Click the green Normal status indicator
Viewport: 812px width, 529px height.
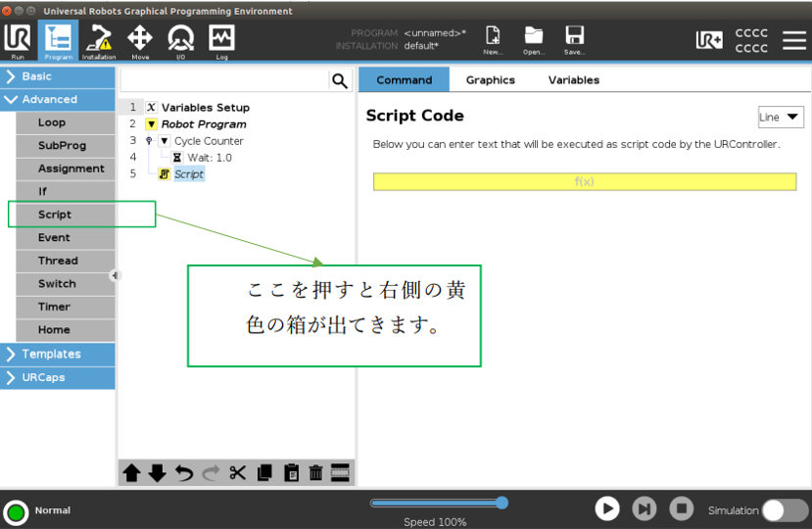click(16, 512)
